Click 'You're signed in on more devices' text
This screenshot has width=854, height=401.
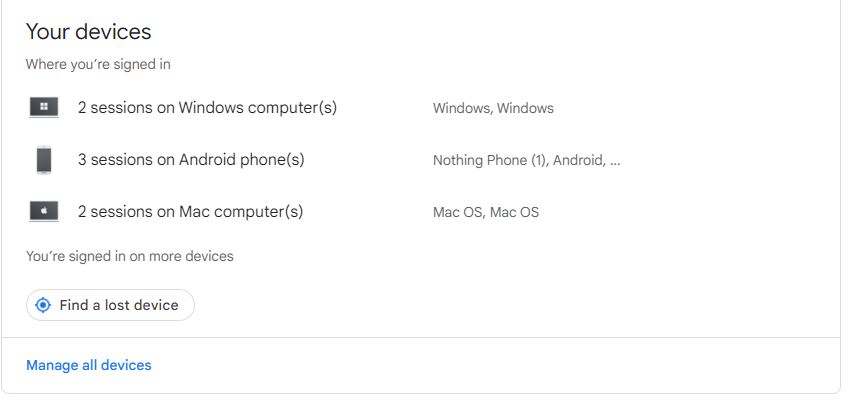coord(130,256)
